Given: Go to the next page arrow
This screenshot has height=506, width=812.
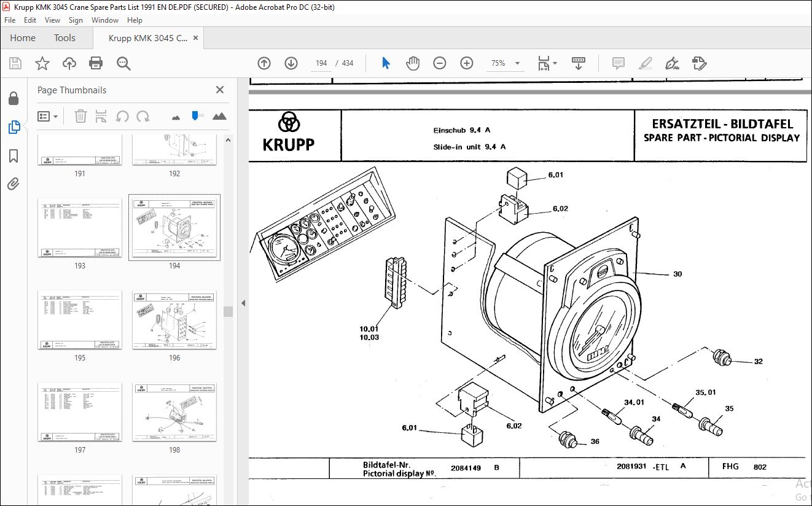Looking at the screenshot, I should [x=291, y=63].
